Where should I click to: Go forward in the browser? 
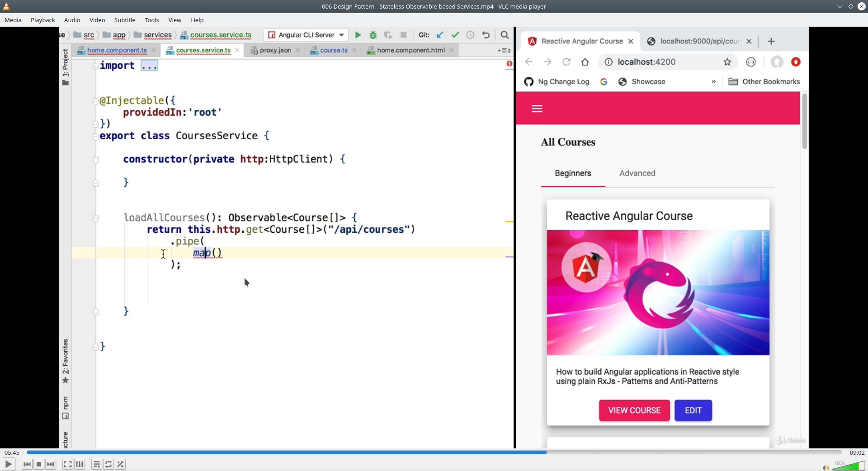[547, 62]
